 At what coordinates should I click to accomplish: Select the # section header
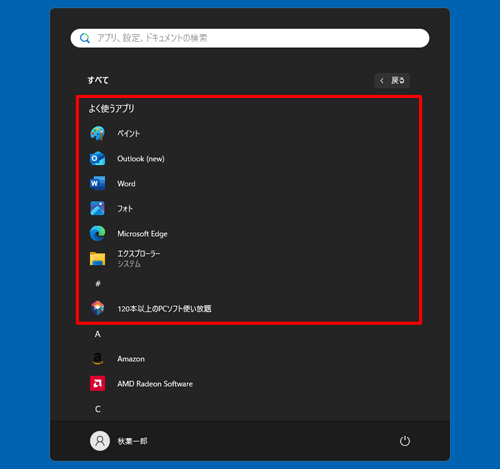[98, 284]
